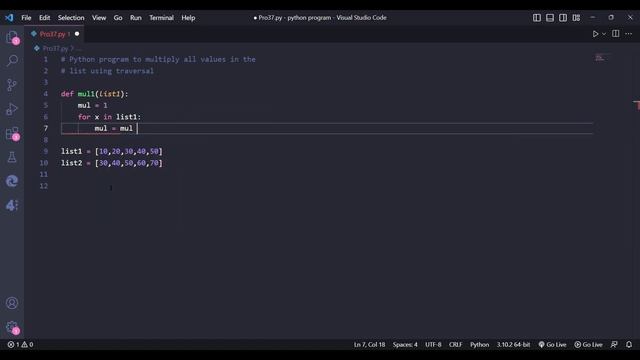
Task: Click the list1 = [10,20,30,40,50] line
Action: point(111,151)
